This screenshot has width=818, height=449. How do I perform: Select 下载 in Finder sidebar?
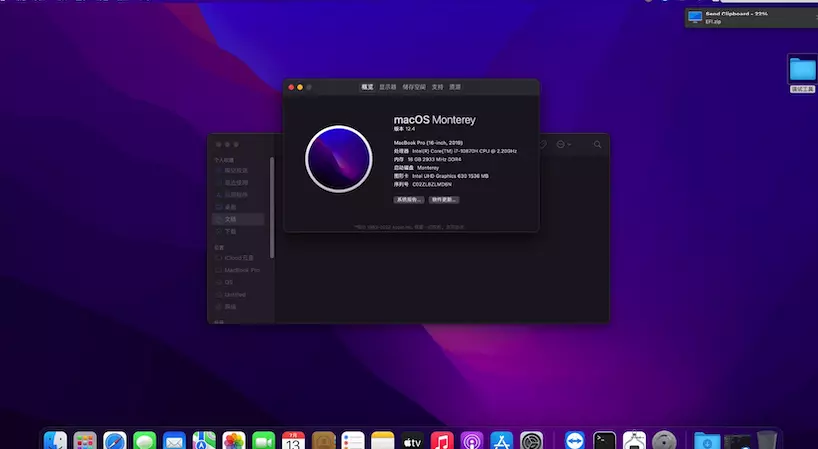[238, 232]
